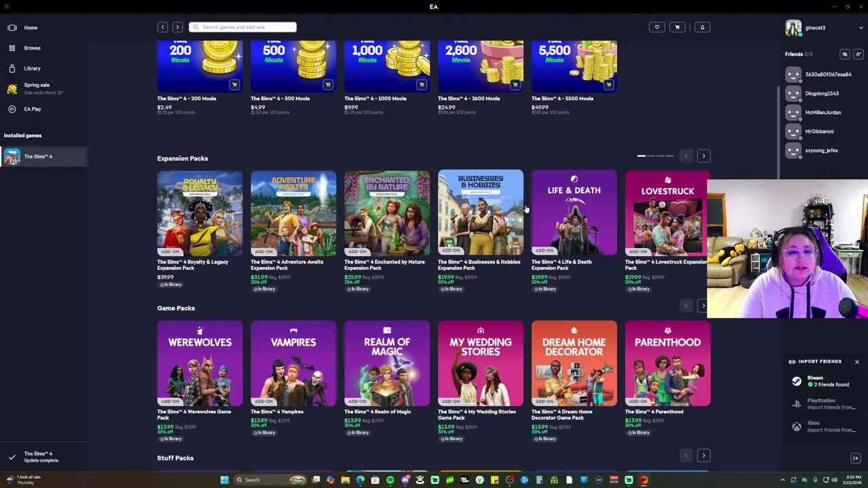Open the wishlist heart icon
Image resolution: width=868 pixels, height=488 pixels.
click(x=656, y=27)
